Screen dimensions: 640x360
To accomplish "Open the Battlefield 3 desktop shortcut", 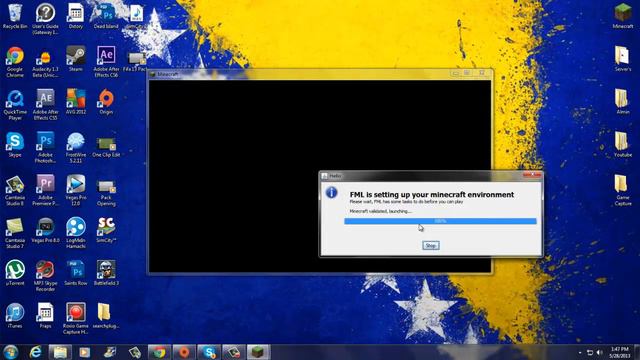I will pos(106,273).
